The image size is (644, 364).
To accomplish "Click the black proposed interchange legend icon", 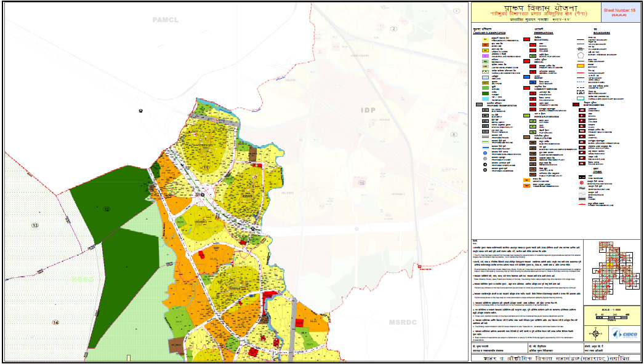I will (485, 165).
